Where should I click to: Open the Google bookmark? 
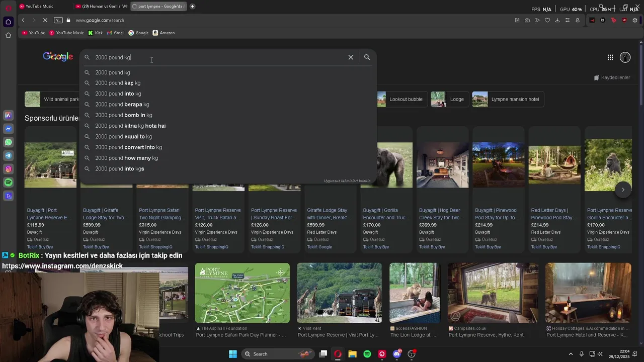(138, 33)
